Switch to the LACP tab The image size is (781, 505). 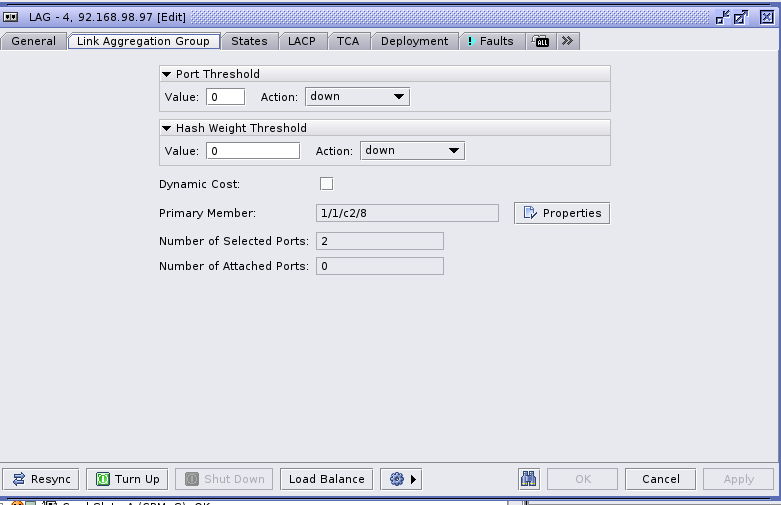302,41
